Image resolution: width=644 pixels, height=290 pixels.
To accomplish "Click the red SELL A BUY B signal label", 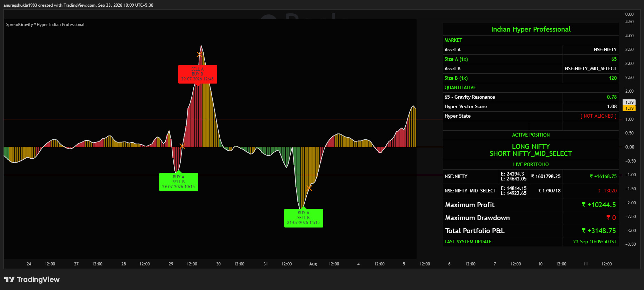I will [x=198, y=74].
